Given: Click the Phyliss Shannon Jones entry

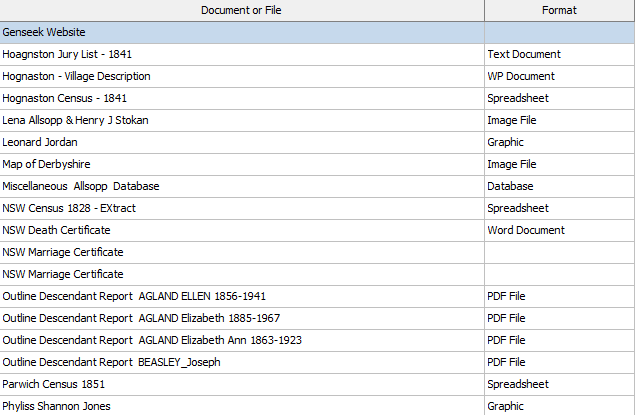Looking at the screenshot, I should pos(57,406).
